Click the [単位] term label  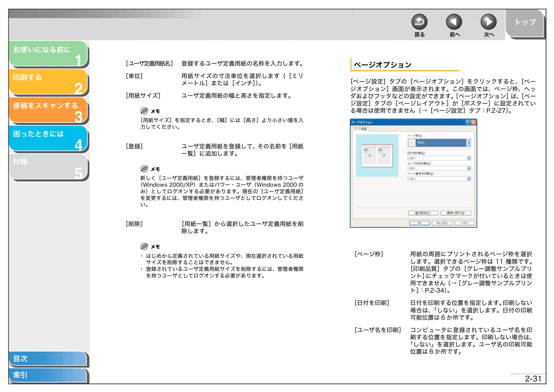(x=134, y=76)
